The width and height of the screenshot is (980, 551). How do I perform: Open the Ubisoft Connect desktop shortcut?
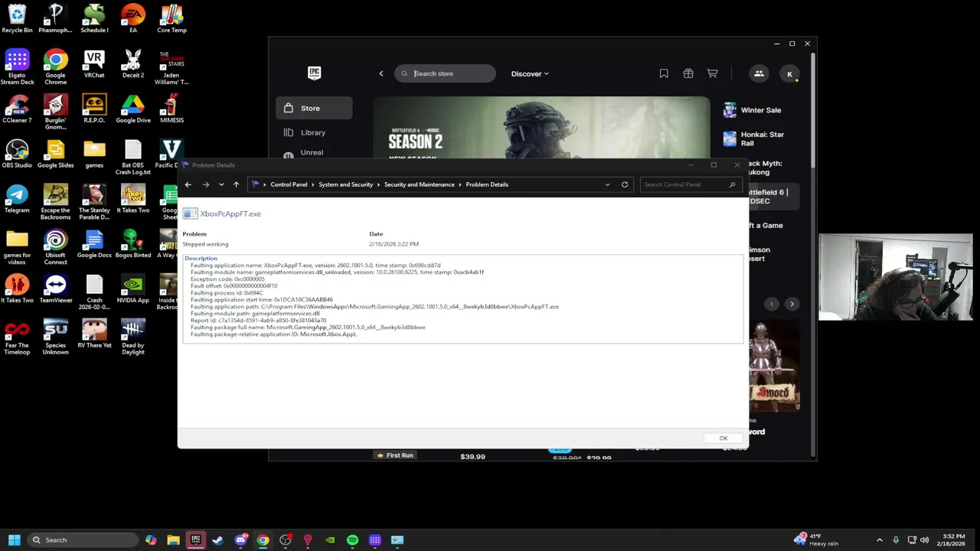(55, 247)
